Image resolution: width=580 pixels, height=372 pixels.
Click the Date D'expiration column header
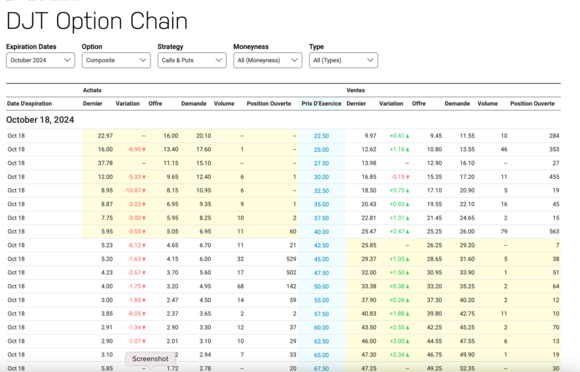click(x=29, y=104)
